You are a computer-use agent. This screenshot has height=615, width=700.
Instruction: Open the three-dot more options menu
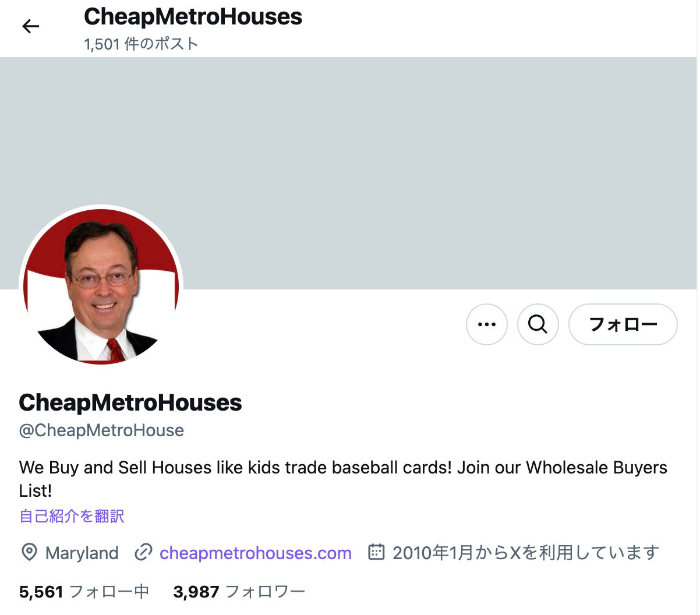487,324
